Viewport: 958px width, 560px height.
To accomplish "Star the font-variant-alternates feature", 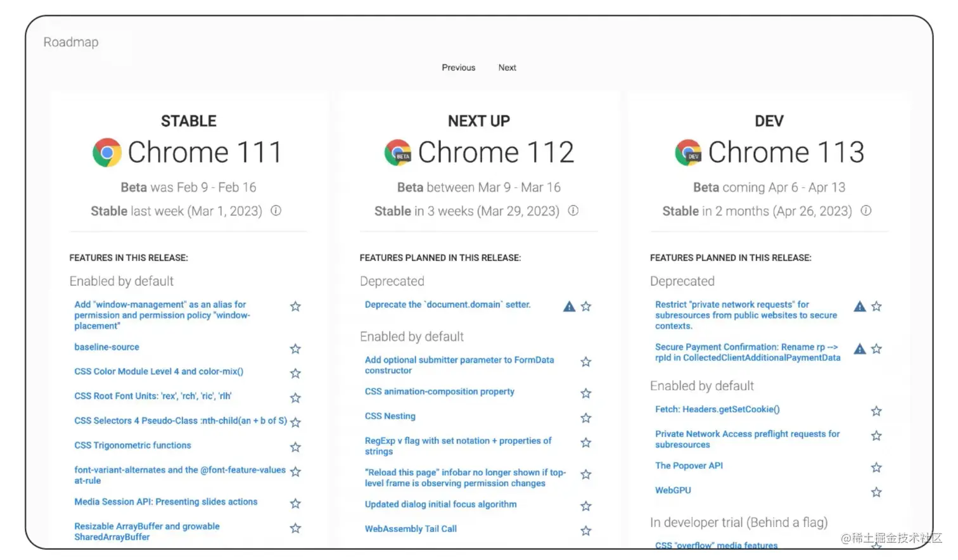I will [295, 472].
